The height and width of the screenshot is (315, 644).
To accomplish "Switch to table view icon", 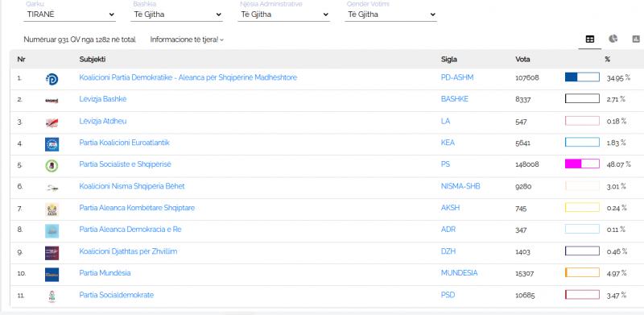I will [x=589, y=39].
